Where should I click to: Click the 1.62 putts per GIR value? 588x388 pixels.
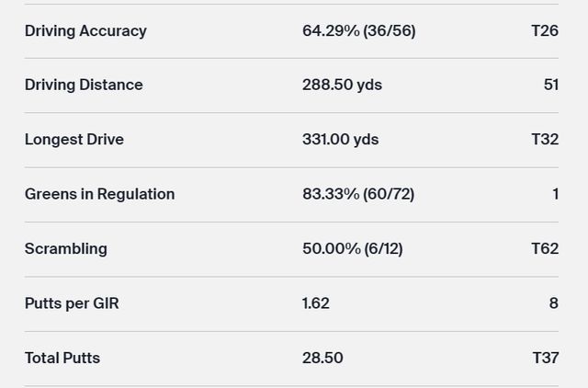316,302
